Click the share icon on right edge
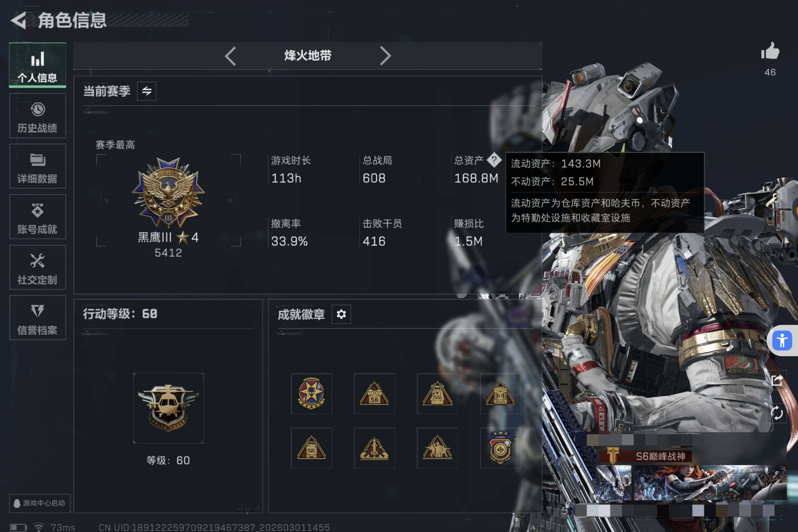 pyautogui.click(x=777, y=380)
